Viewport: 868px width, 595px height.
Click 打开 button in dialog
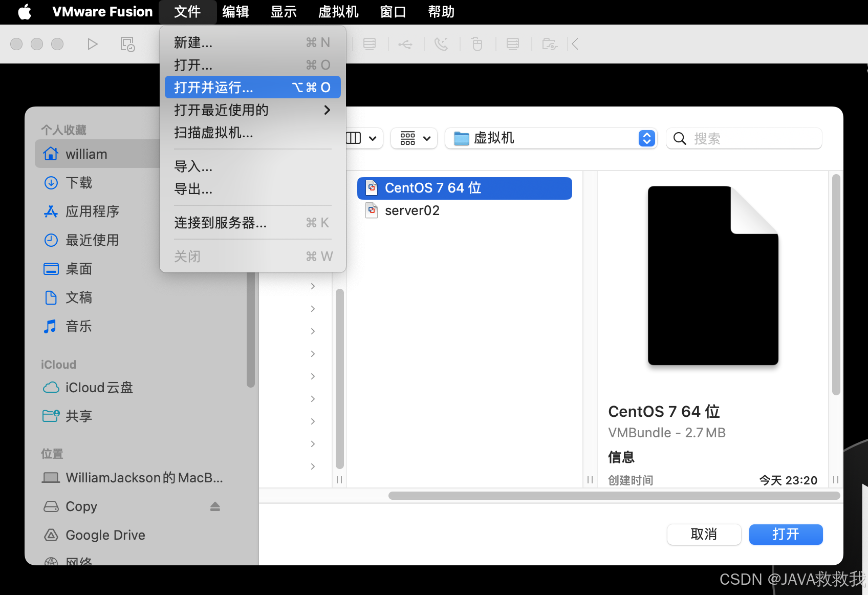[x=786, y=535]
